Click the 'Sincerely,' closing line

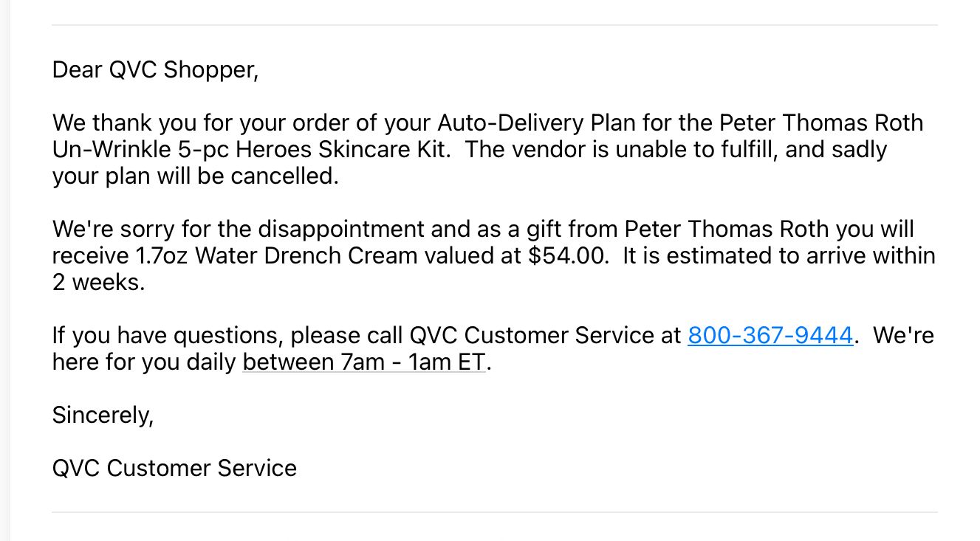tap(103, 416)
